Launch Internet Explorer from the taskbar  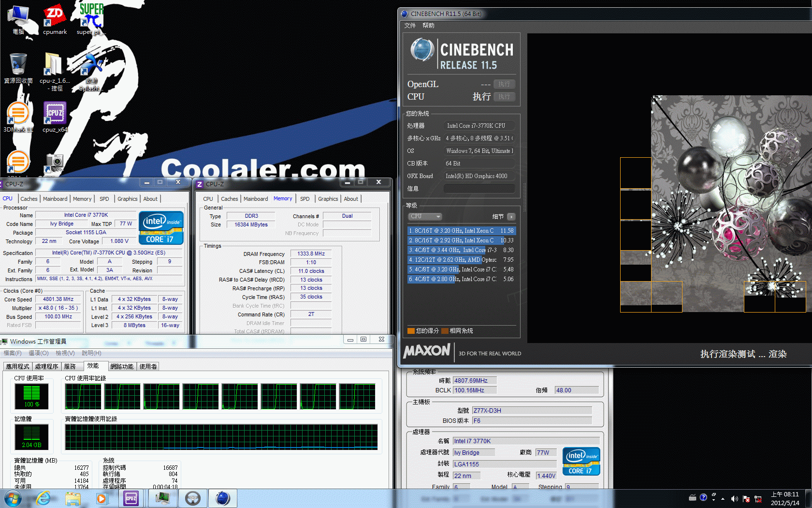tap(43, 498)
